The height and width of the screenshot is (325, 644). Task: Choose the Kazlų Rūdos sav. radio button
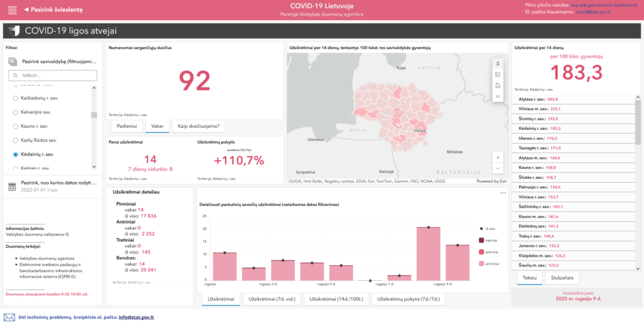point(16,140)
